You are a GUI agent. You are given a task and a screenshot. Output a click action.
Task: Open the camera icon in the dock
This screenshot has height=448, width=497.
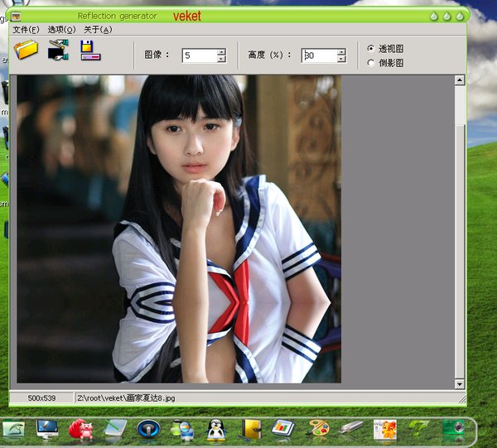tap(453, 429)
